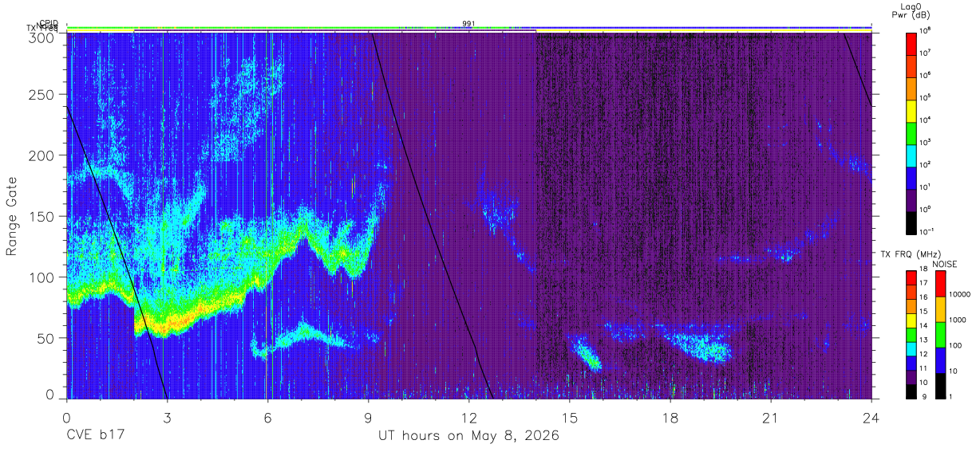Select the blue segment of Lag0 Pwr colorbar

click(x=911, y=177)
